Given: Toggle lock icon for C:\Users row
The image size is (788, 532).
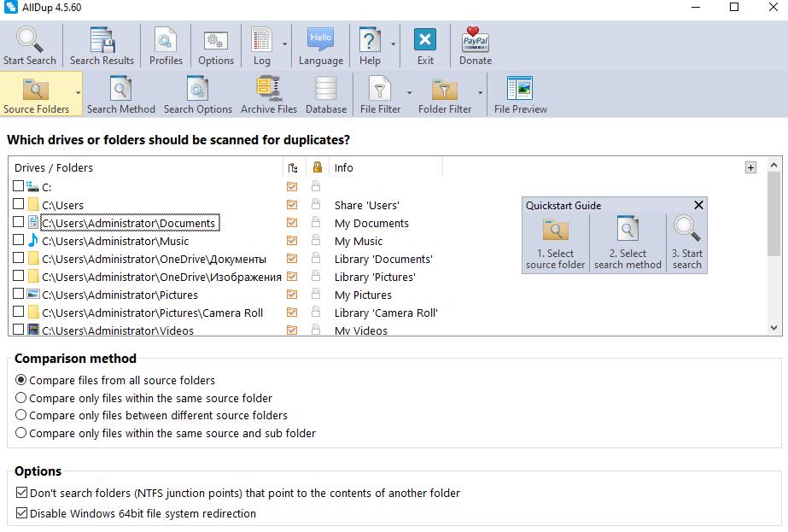Looking at the screenshot, I should (x=316, y=204).
